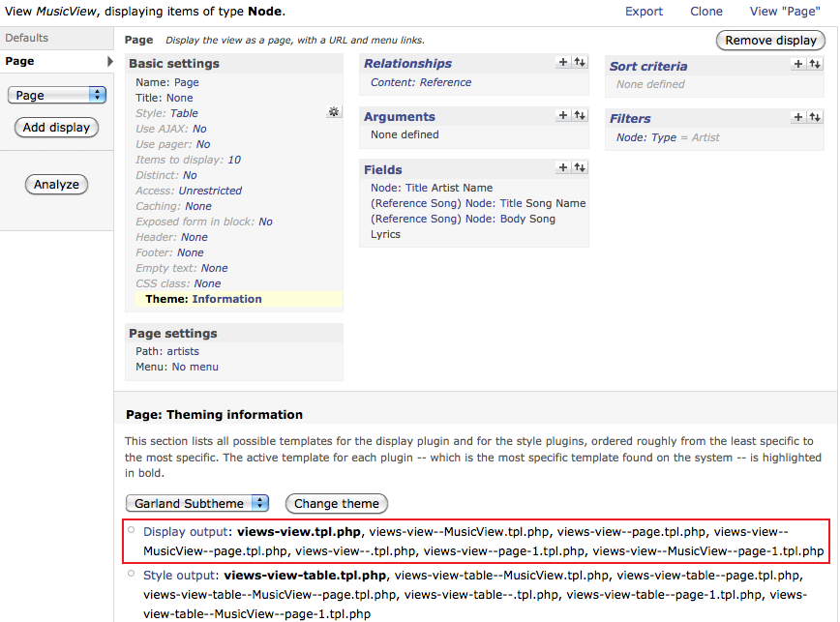
Task: Add a sort criterion with the plus icon
Action: click(x=798, y=65)
